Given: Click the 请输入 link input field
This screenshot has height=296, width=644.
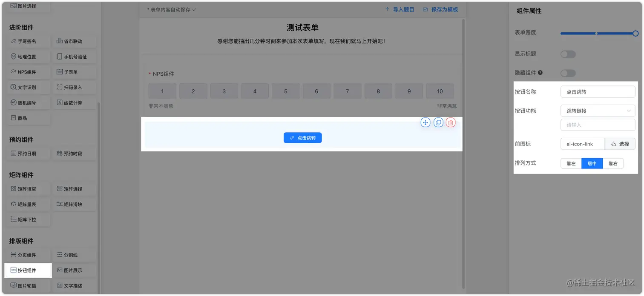Looking at the screenshot, I should [x=598, y=125].
